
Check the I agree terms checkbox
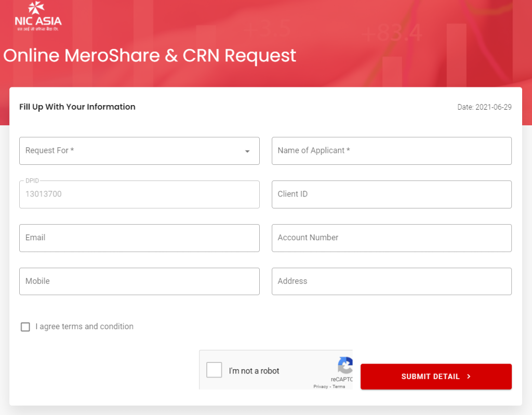tap(25, 327)
